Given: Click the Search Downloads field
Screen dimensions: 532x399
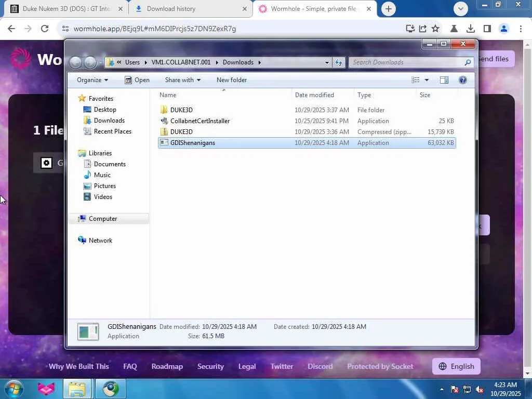Looking at the screenshot, I should pyautogui.click(x=407, y=62).
